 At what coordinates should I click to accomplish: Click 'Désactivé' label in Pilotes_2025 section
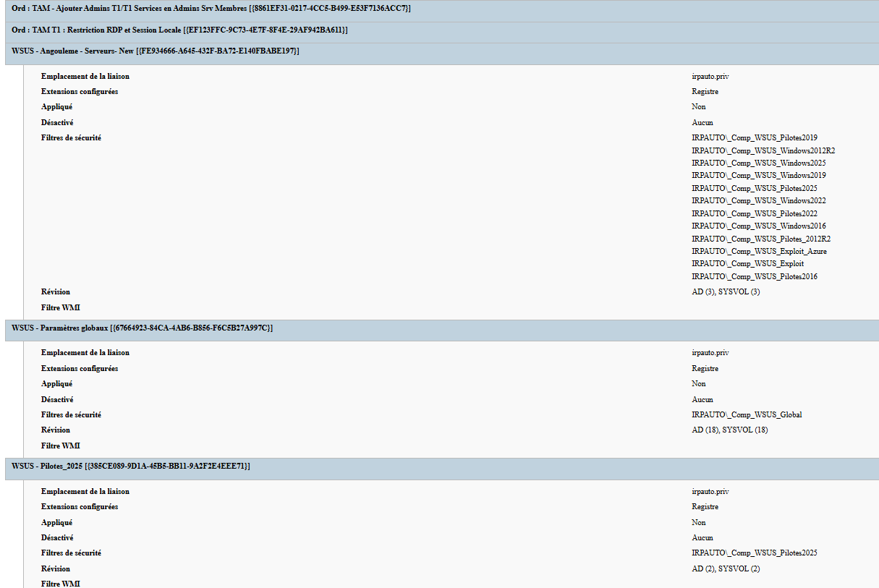57,537
